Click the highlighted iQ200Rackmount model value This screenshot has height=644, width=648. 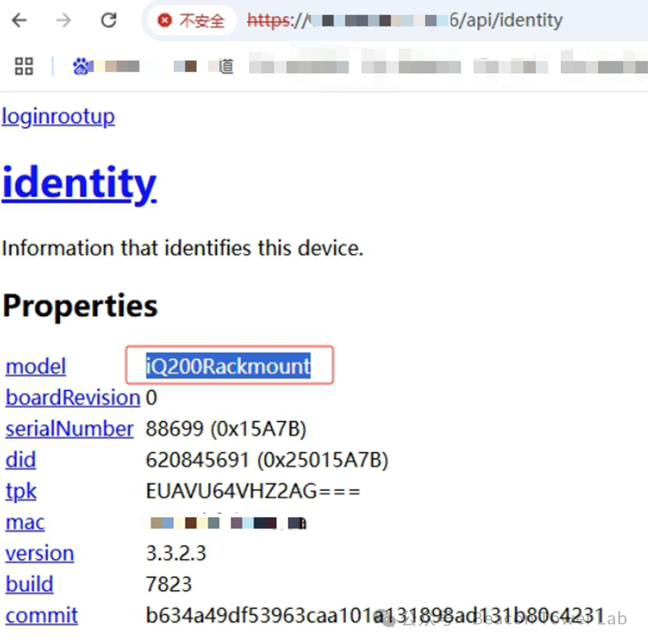click(x=228, y=366)
